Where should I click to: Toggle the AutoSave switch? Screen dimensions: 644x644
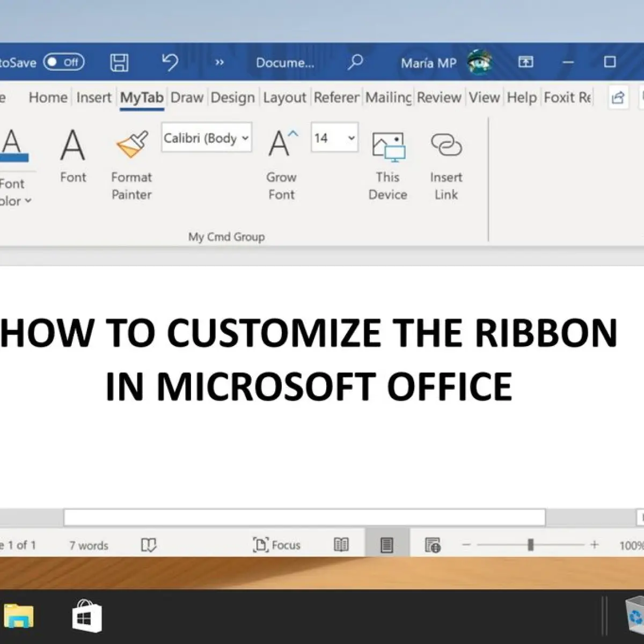[64, 62]
